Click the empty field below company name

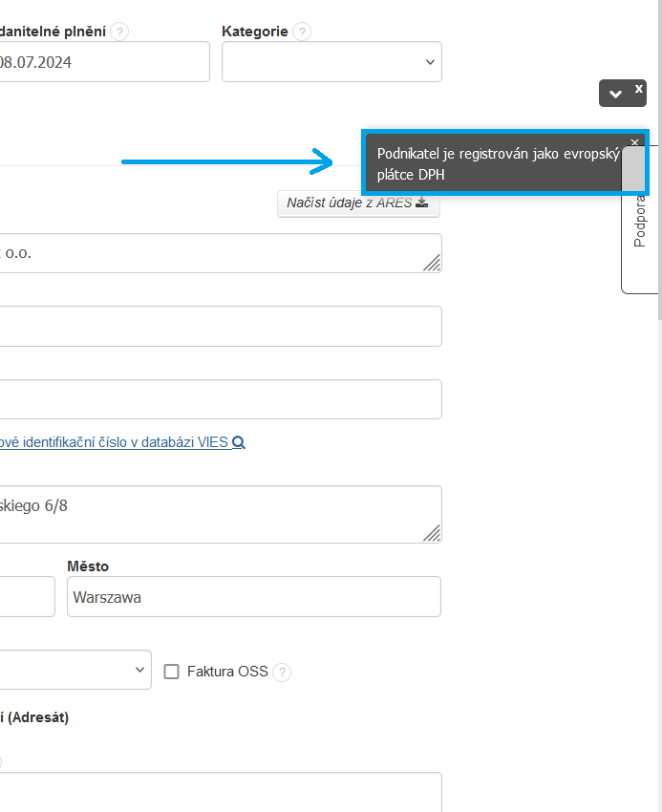[220, 326]
